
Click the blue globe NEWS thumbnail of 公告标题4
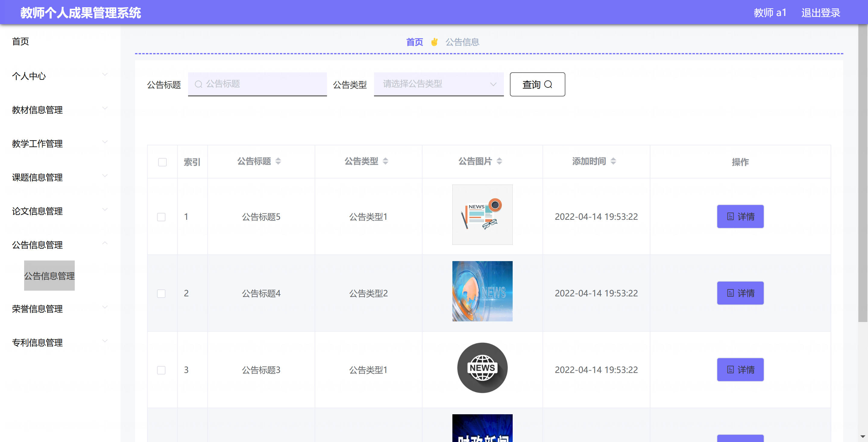pyautogui.click(x=482, y=291)
